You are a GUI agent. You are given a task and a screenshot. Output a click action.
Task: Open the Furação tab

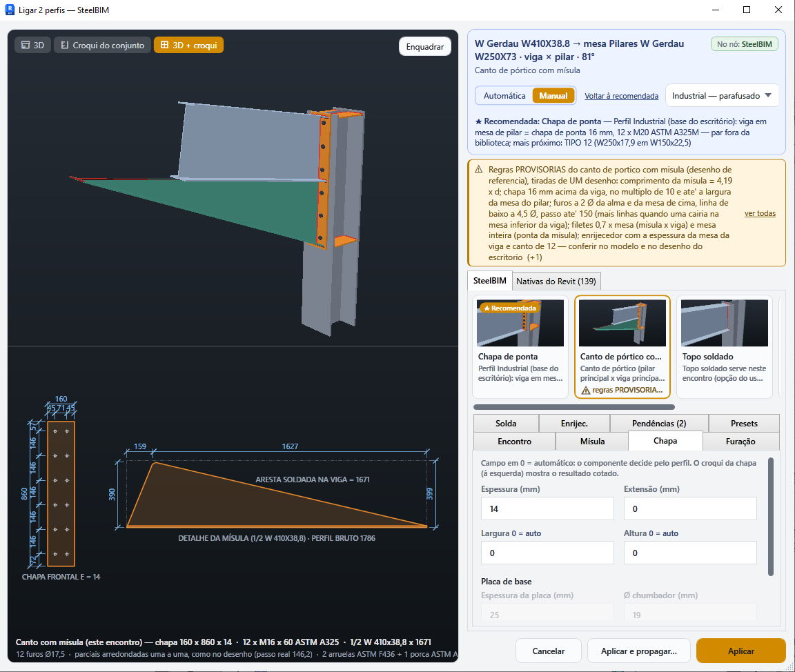tap(740, 442)
